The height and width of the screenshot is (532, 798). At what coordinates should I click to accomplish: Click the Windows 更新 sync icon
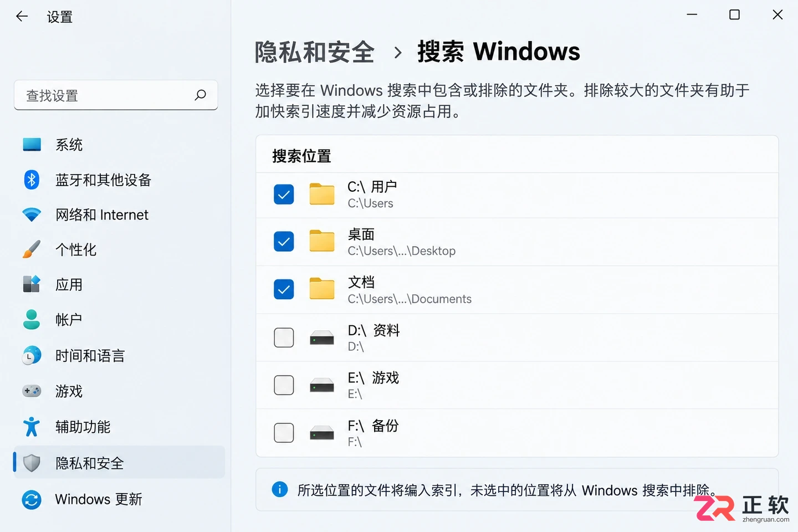click(32, 499)
